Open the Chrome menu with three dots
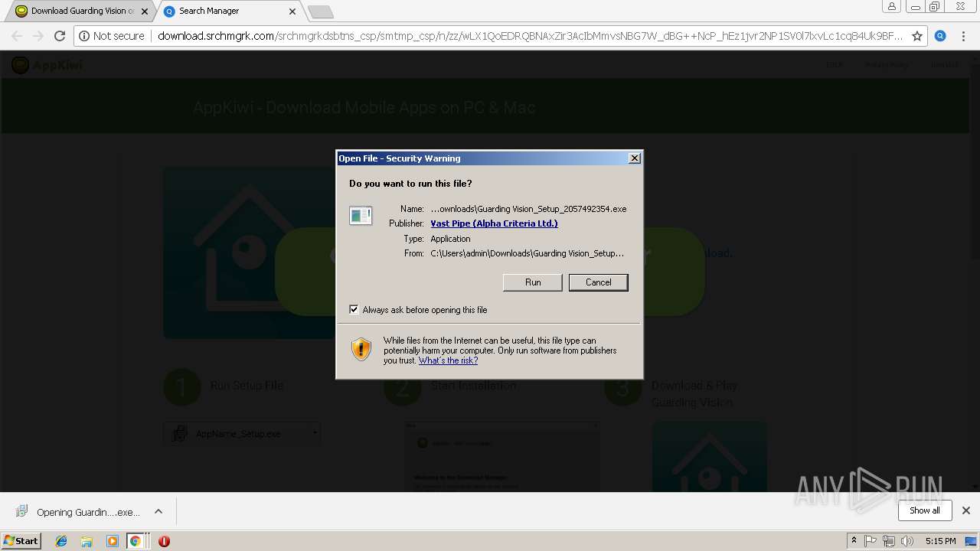Viewport: 980px width, 551px height. tap(964, 36)
